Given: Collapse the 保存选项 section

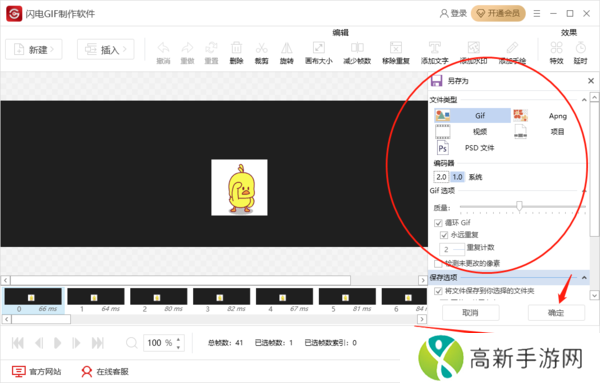Looking at the screenshot, I should pyautogui.click(x=584, y=277).
